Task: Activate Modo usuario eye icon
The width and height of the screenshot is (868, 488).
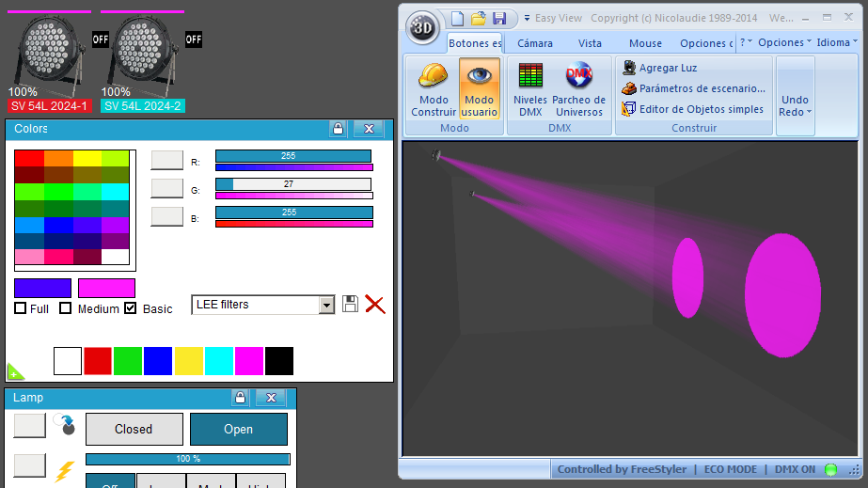Action: [480, 88]
